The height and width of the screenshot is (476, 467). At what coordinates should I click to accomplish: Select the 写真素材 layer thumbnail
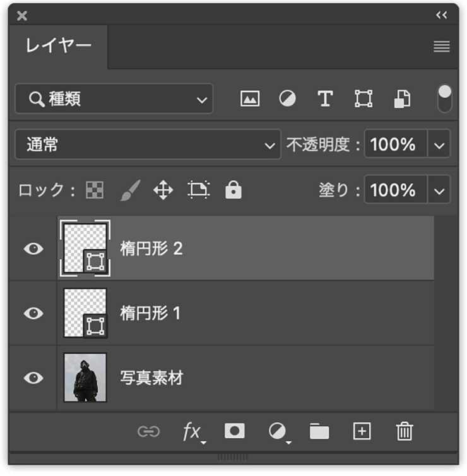pos(85,378)
